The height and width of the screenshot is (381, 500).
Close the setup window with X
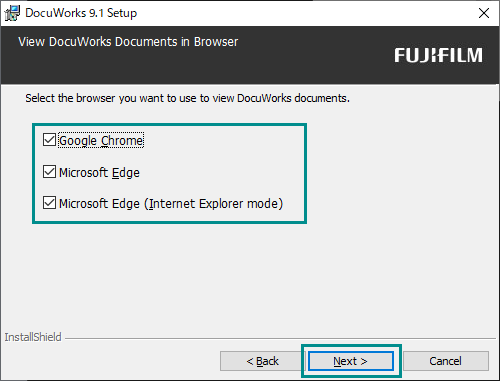pos(484,13)
